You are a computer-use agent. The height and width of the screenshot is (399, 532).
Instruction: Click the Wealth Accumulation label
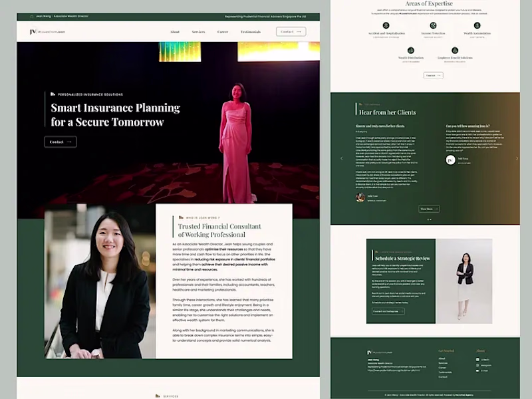(477, 33)
